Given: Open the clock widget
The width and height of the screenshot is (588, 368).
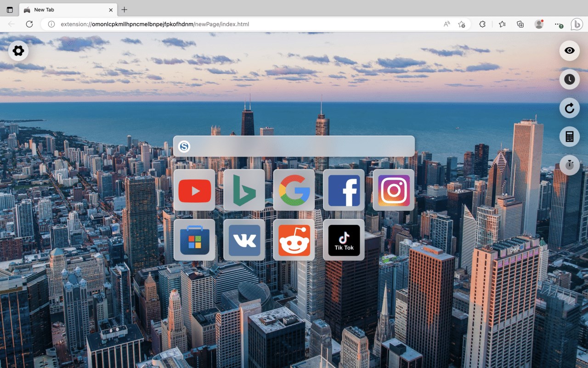Looking at the screenshot, I should coord(570,80).
